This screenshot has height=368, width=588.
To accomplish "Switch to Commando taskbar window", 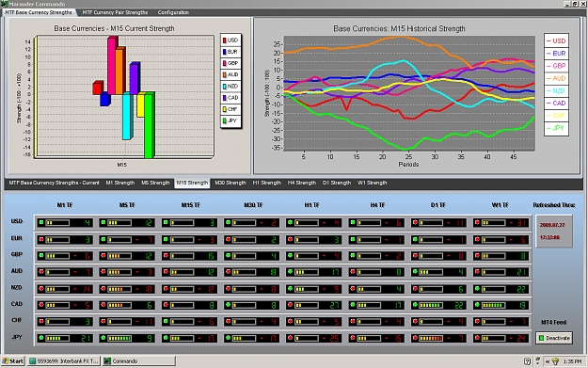I will (x=138, y=361).
